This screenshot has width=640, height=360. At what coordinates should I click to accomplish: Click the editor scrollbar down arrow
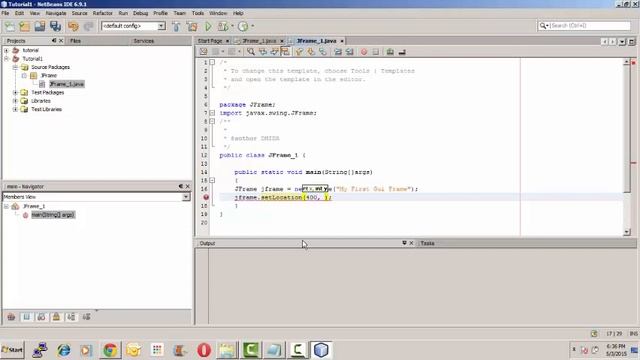[627, 232]
